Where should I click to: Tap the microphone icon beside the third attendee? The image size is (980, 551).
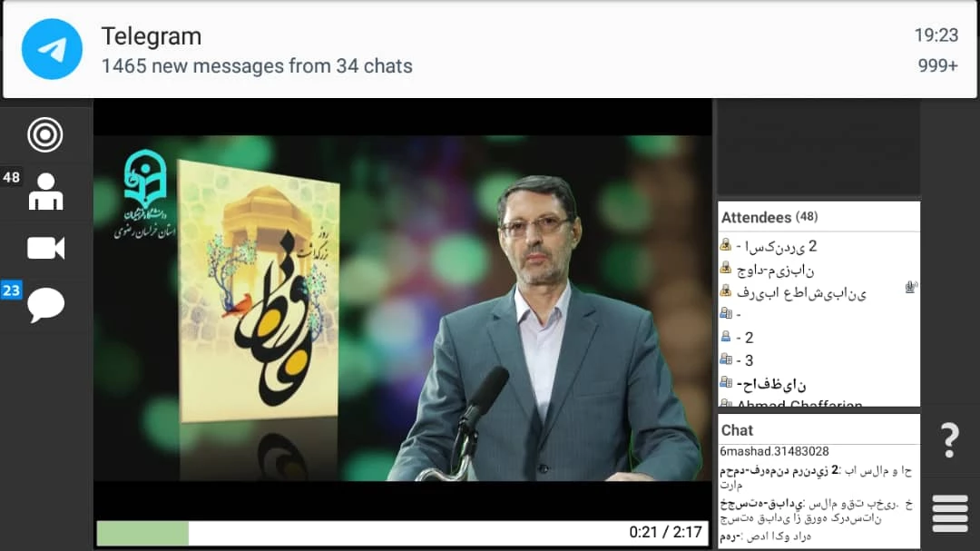(910, 288)
